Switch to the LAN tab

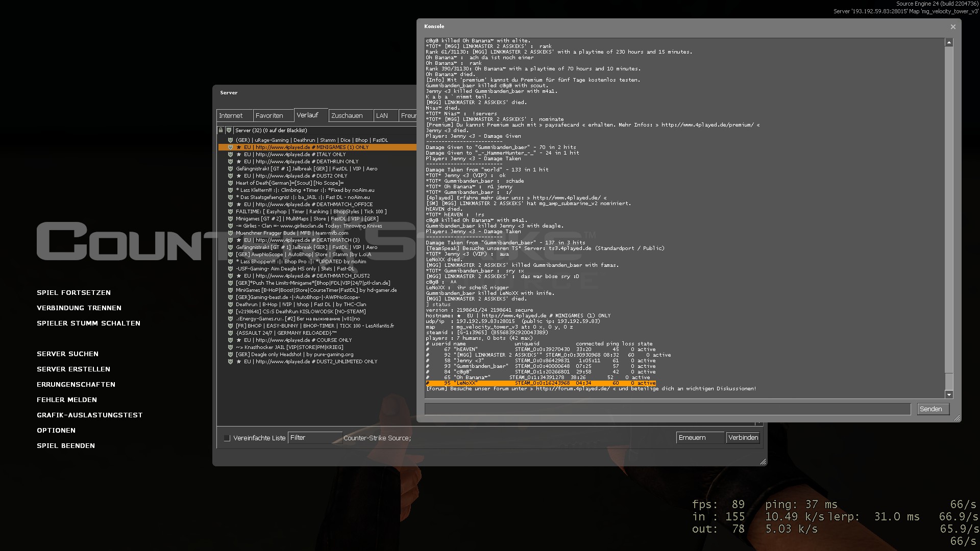(x=386, y=116)
